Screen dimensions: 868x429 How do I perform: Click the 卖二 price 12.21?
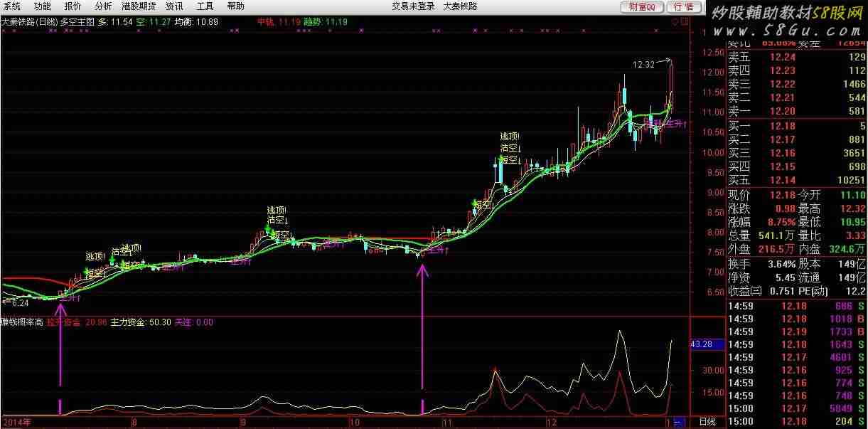[783, 97]
